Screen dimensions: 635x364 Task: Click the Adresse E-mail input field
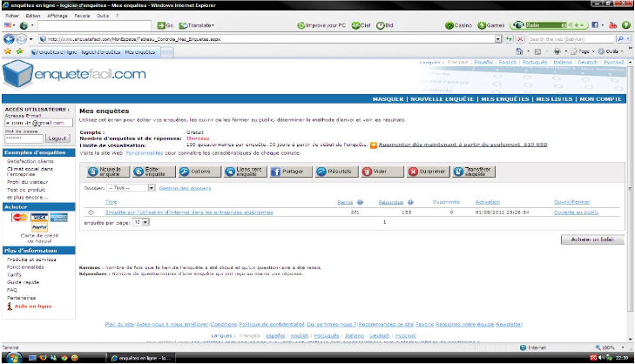(x=38, y=123)
